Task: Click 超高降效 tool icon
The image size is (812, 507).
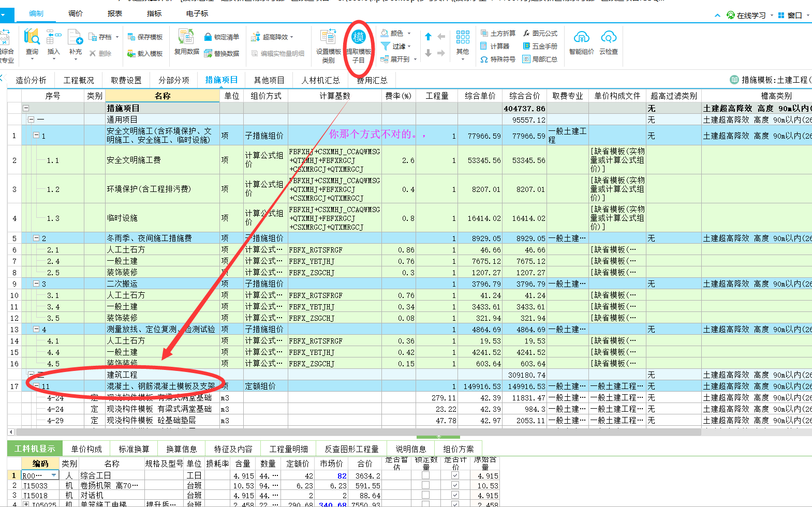Action: 255,37
